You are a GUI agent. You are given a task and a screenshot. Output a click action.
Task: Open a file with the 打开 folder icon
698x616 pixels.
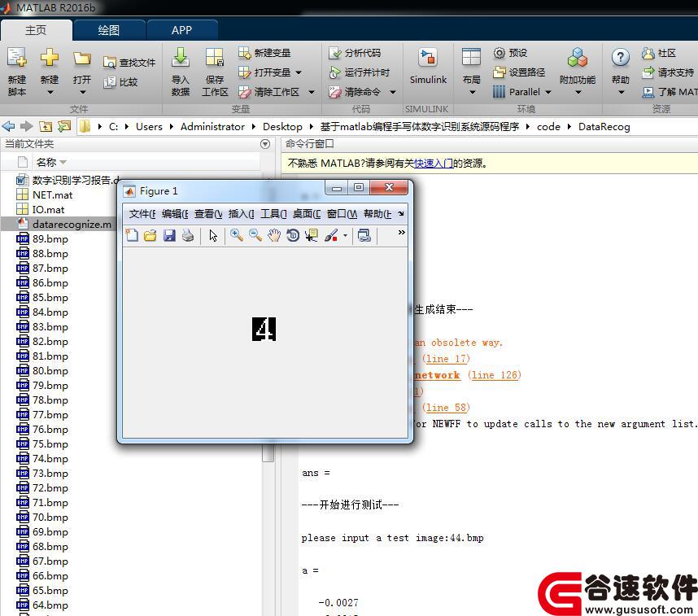82,59
